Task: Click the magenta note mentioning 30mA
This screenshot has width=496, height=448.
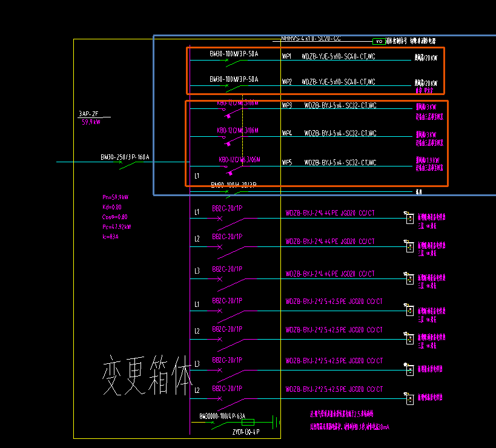Action: [x=349, y=427]
